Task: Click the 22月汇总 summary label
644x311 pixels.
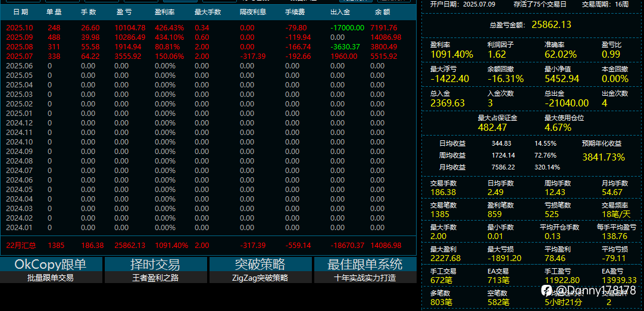Action: pos(21,246)
